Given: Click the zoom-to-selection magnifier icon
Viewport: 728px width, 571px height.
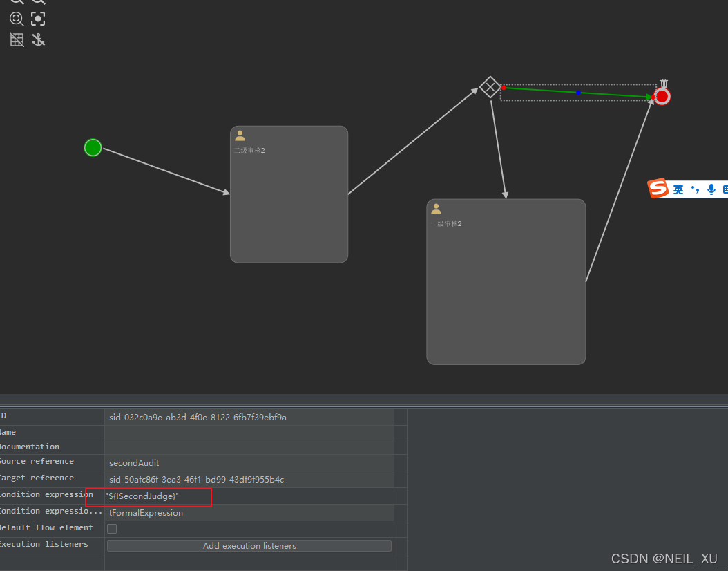Looking at the screenshot, I should coord(17,19).
